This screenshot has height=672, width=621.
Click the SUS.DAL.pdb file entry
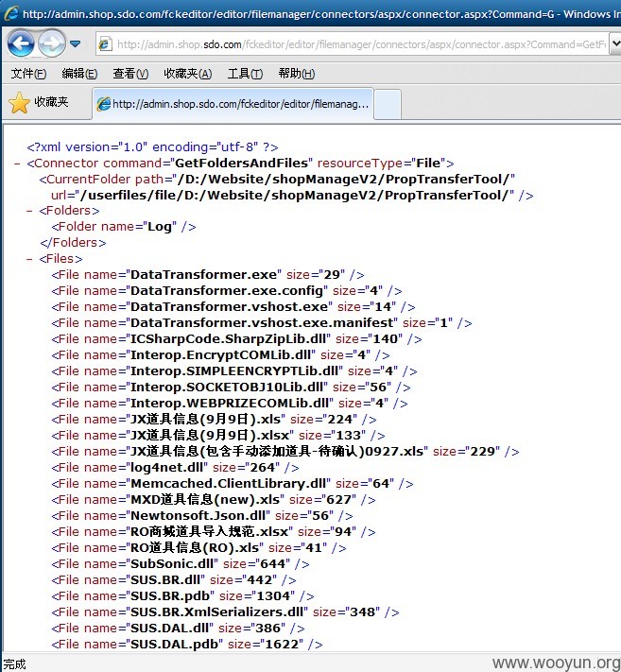pos(187,645)
